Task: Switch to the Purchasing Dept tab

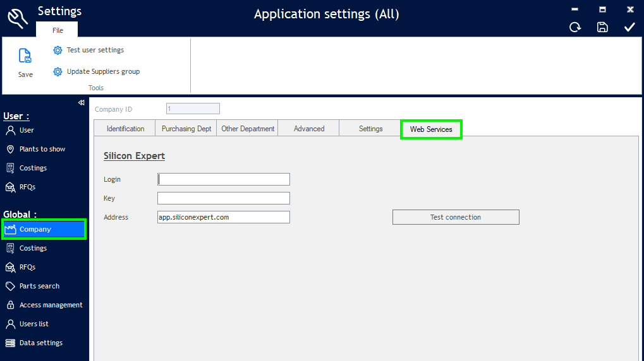Action: pyautogui.click(x=186, y=129)
